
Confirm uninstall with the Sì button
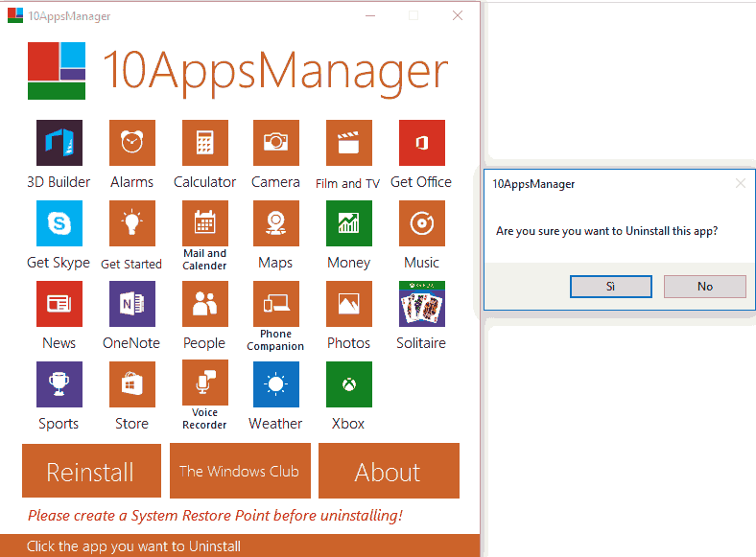(610, 287)
